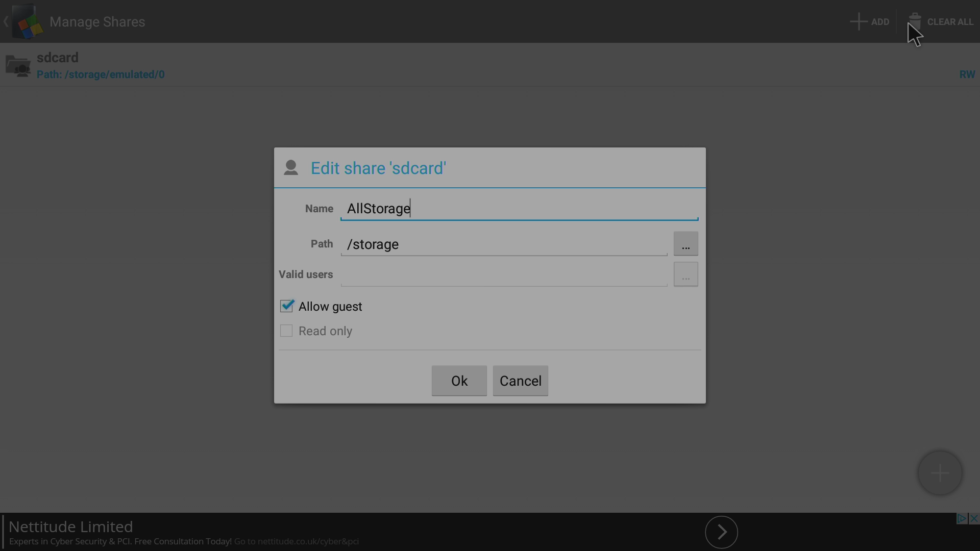This screenshot has height=551, width=980.
Task: Click the Clear All trash icon
Action: [x=915, y=21]
